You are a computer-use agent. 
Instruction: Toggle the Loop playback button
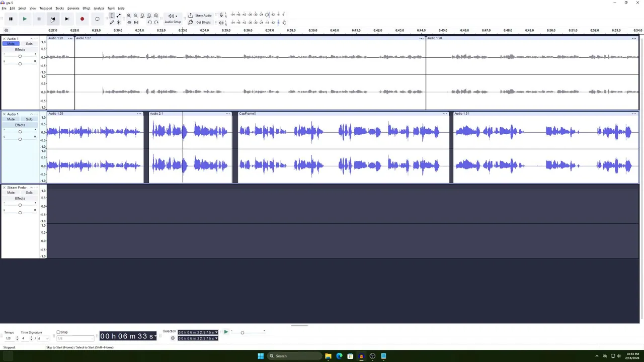[x=97, y=19]
